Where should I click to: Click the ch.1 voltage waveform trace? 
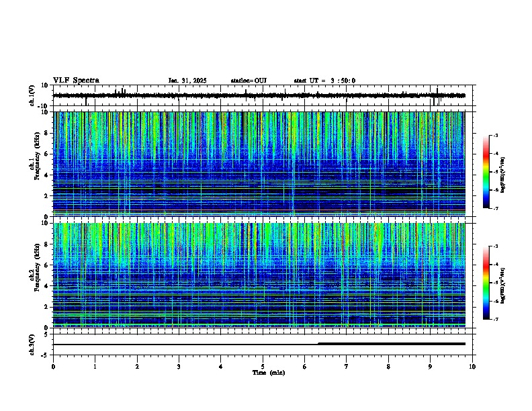tap(259, 95)
